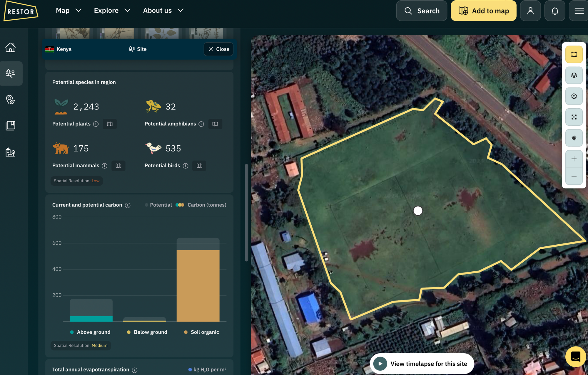This screenshot has height=375, width=588.
Task: Click the location pin leaf sidebar icon
Action: 11,100
